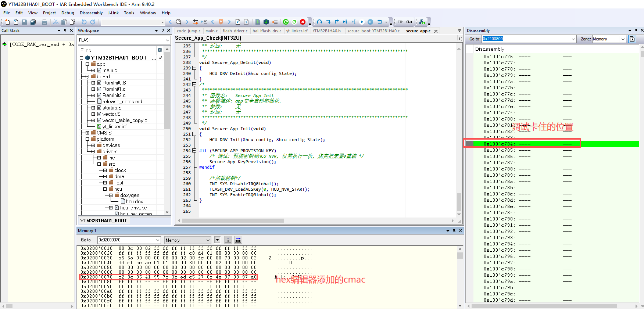Collapse the fold marker at line 251
Screen dimensions: 644x309
tap(194, 134)
